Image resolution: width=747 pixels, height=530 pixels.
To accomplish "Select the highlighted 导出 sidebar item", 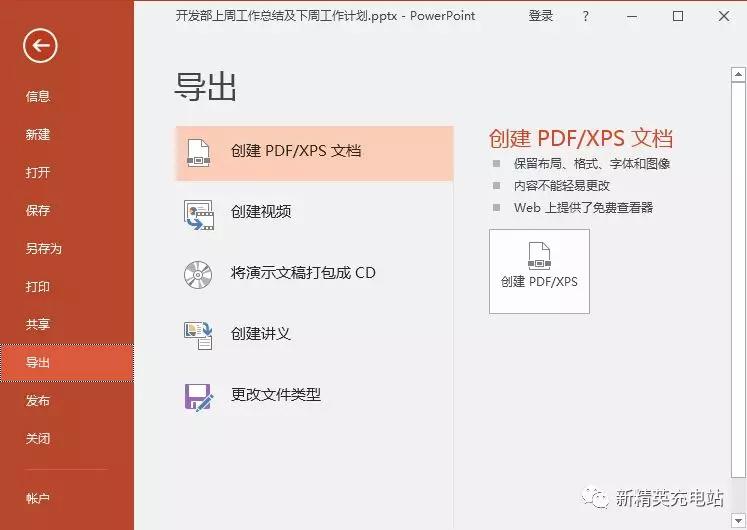I will pos(67,362).
